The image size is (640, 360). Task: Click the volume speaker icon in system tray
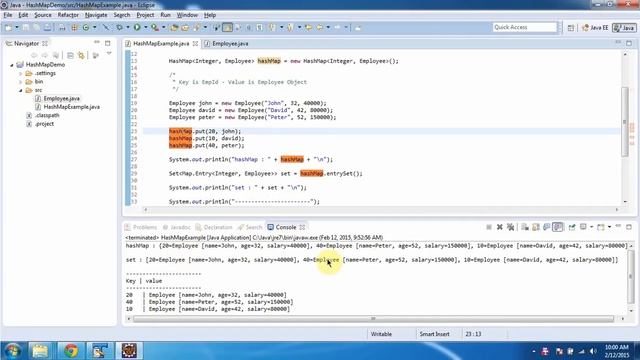(x=593, y=351)
